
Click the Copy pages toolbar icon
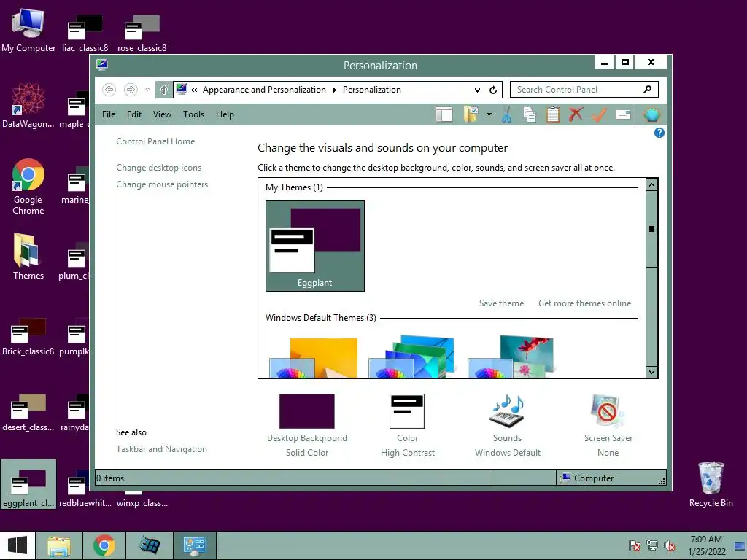(530, 114)
